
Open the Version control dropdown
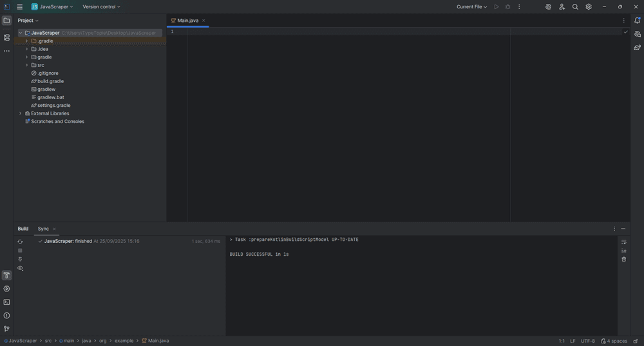pos(101,6)
